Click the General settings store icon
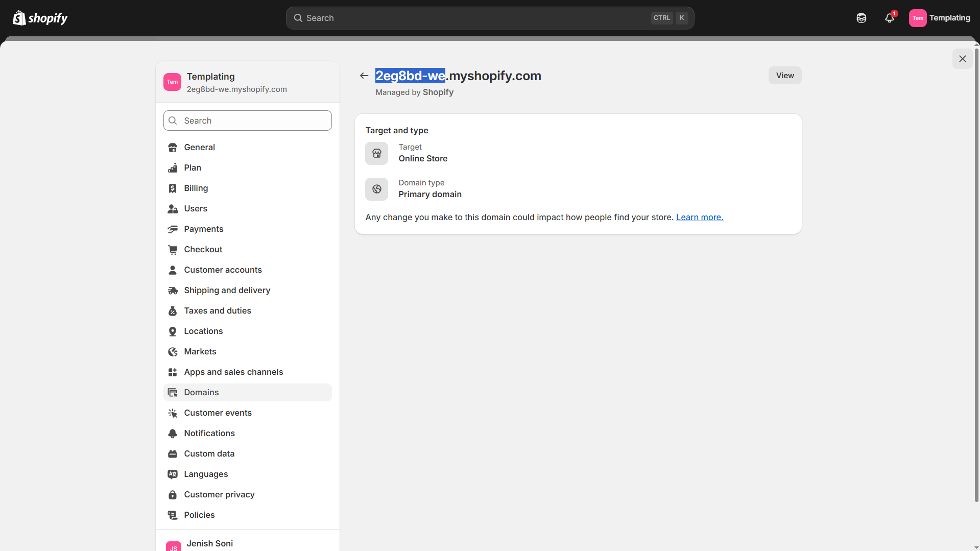The width and height of the screenshot is (980, 551). pyautogui.click(x=173, y=148)
